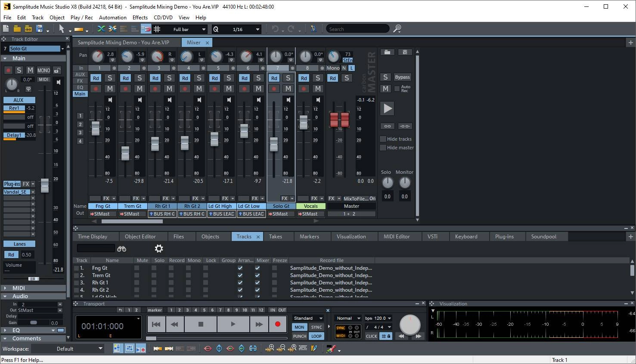Open the Automation menu
636x364 pixels.
[x=113, y=18]
